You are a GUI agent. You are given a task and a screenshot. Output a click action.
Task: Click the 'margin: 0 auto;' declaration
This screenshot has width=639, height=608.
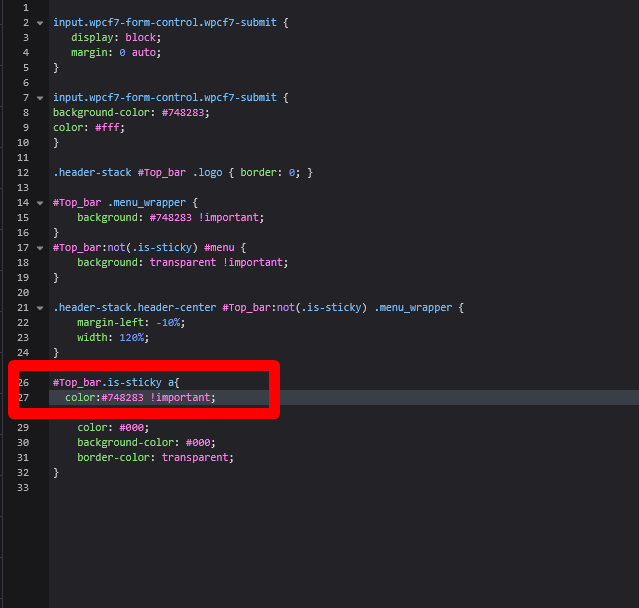click(115, 52)
